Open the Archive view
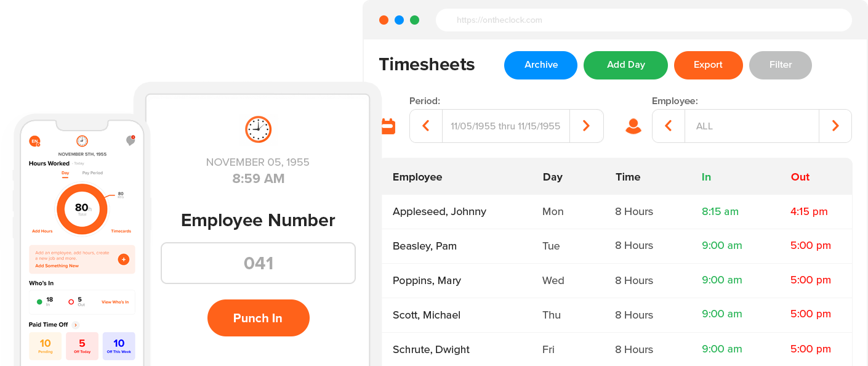The width and height of the screenshot is (868, 366). [x=540, y=65]
